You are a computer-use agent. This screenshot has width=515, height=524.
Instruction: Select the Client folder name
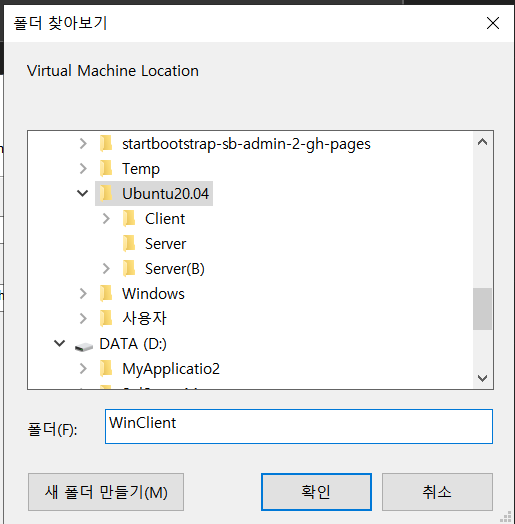(x=165, y=219)
